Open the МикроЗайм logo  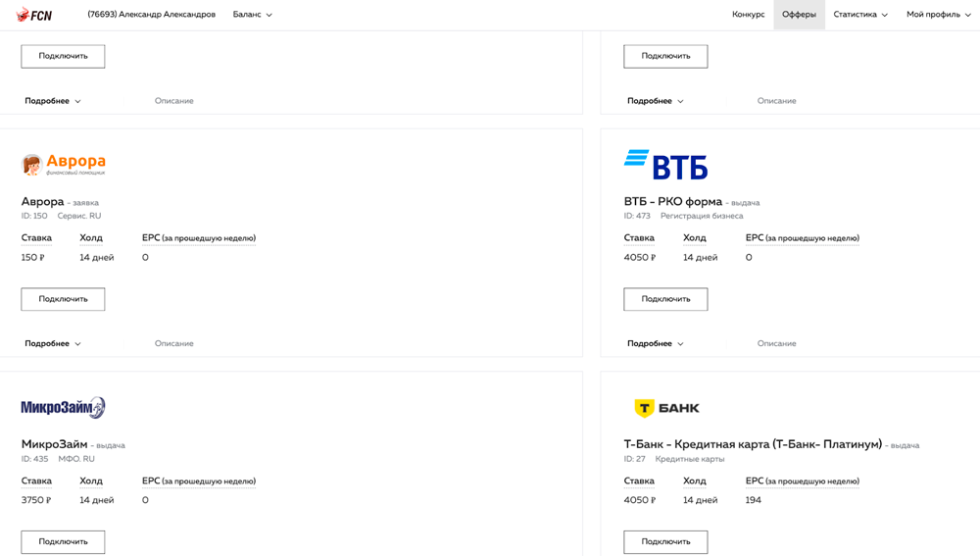point(63,407)
